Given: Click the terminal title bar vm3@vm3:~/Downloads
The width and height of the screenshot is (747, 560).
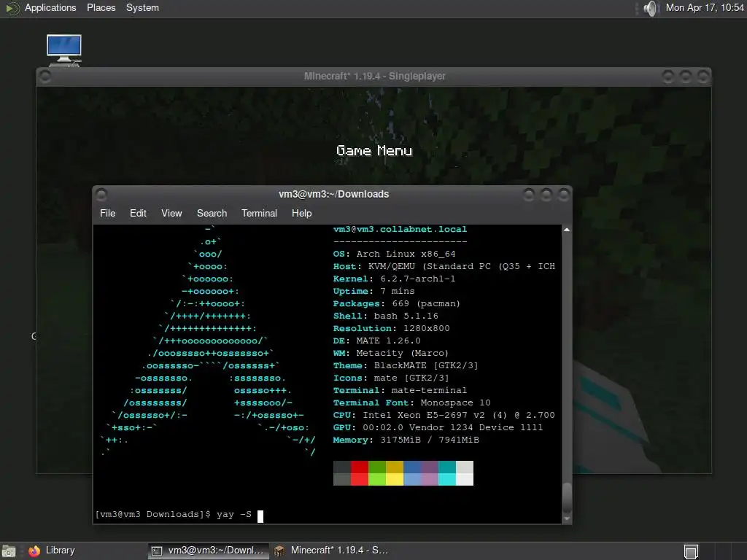Looking at the screenshot, I should point(333,194).
